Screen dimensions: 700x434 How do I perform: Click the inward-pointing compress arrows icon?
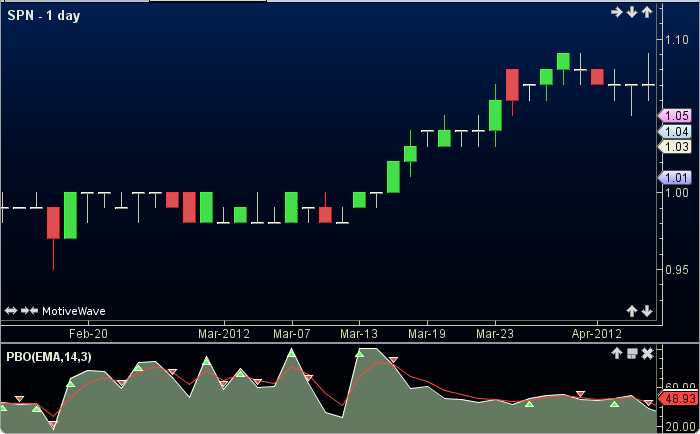[29, 310]
